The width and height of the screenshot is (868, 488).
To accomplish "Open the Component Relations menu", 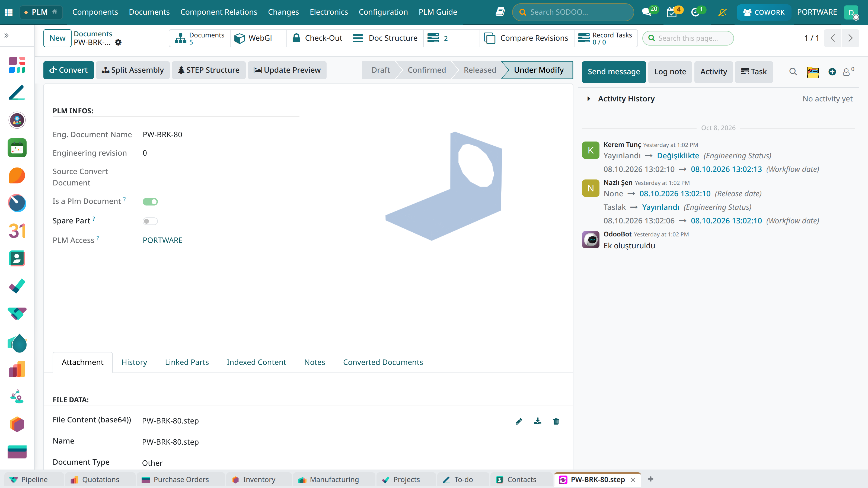I will 219,12.
